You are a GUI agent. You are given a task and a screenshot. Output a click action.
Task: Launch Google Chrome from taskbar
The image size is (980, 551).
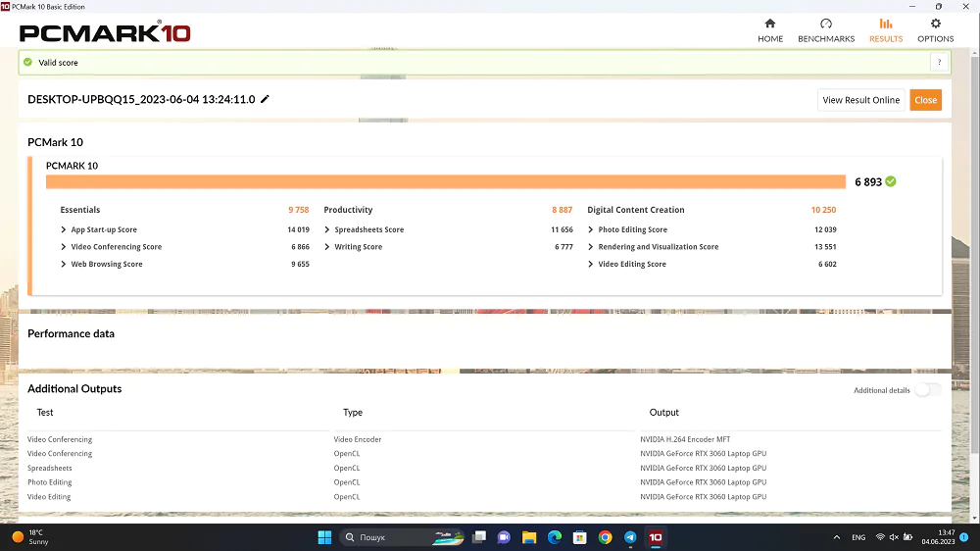click(x=605, y=537)
